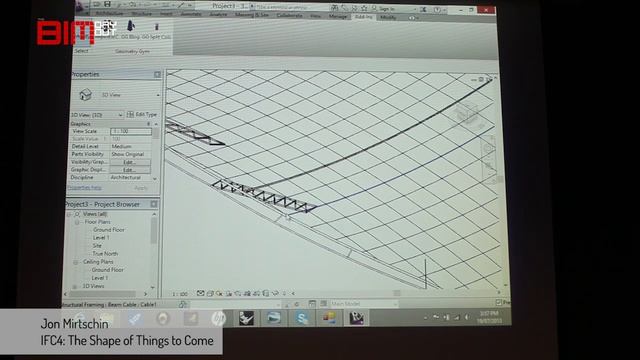Screen dimensions: 640x360
Task: Select the Site floor plan
Action: point(97,246)
